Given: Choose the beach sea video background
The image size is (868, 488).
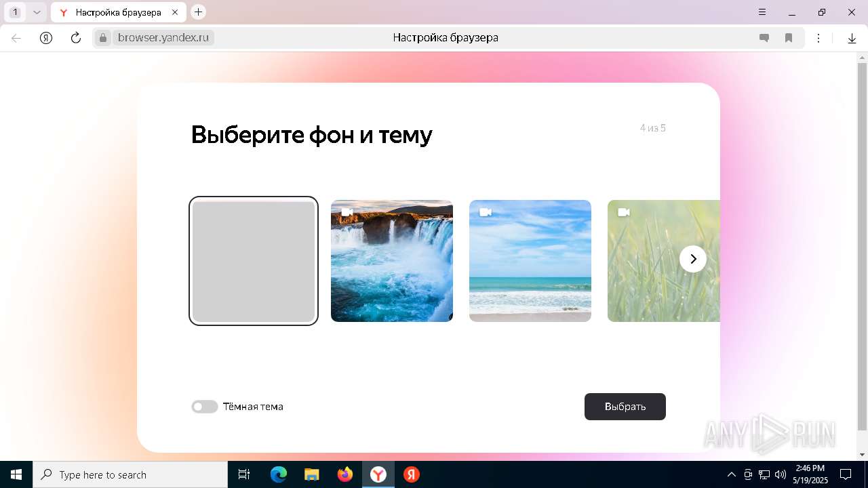Looking at the screenshot, I should [530, 261].
